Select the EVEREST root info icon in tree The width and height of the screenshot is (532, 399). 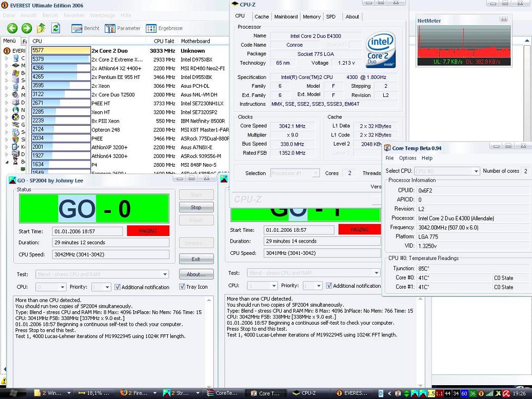[x=7, y=51]
